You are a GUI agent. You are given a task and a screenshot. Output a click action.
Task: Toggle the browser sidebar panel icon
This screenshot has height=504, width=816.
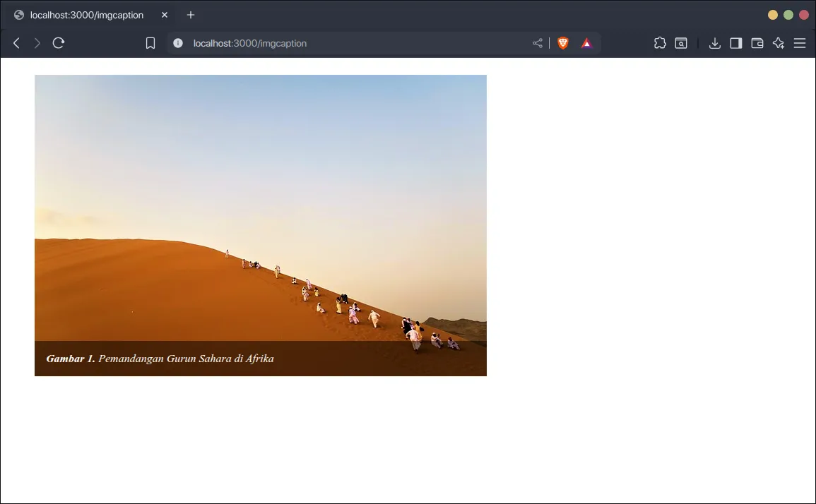point(735,42)
